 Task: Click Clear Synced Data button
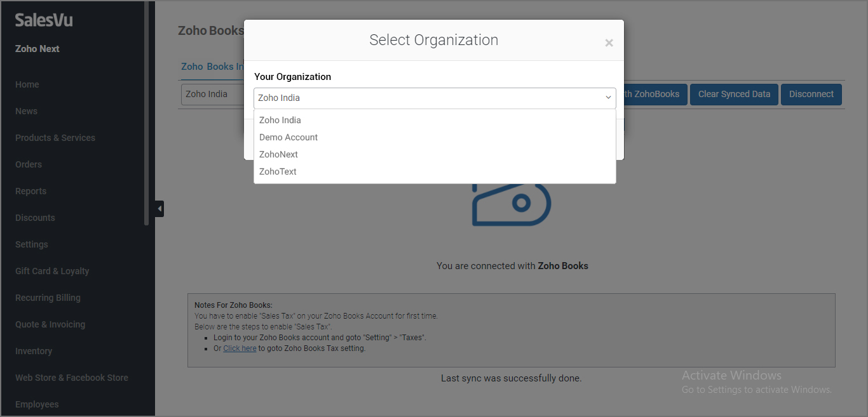pyautogui.click(x=734, y=94)
